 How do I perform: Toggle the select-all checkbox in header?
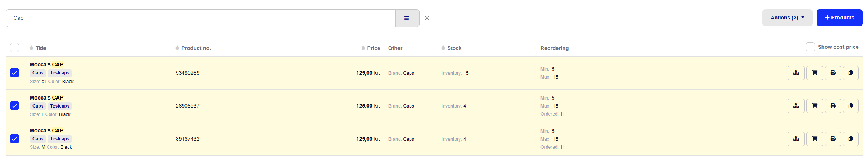click(x=14, y=48)
